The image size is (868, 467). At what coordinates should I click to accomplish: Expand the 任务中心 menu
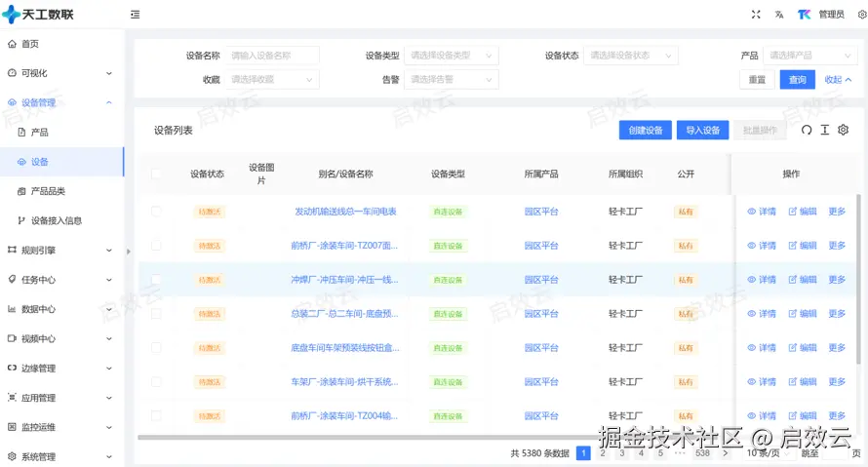pyautogui.click(x=60, y=280)
